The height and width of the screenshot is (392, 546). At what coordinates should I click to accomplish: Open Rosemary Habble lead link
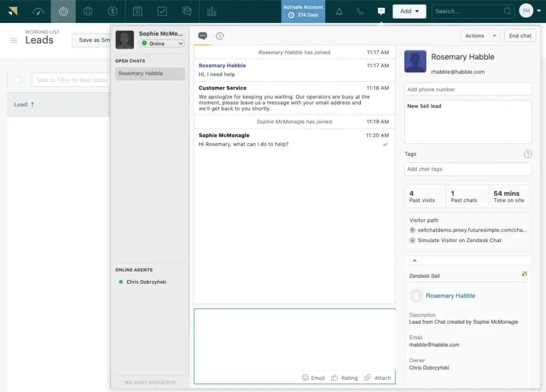[x=450, y=295]
